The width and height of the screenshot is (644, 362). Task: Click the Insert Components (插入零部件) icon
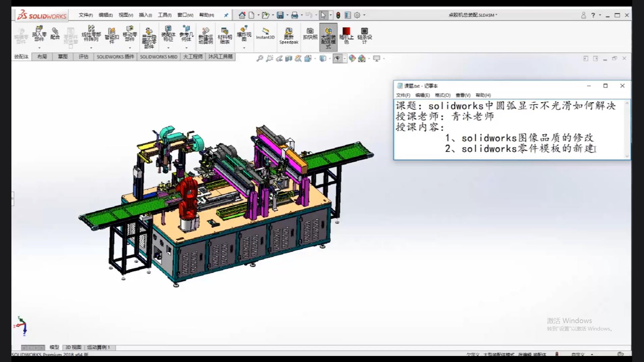click(x=39, y=34)
